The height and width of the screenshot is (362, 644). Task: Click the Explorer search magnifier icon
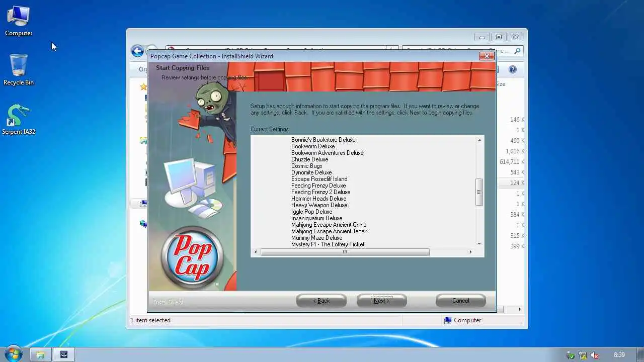pyautogui.click(x=518, y=51)
